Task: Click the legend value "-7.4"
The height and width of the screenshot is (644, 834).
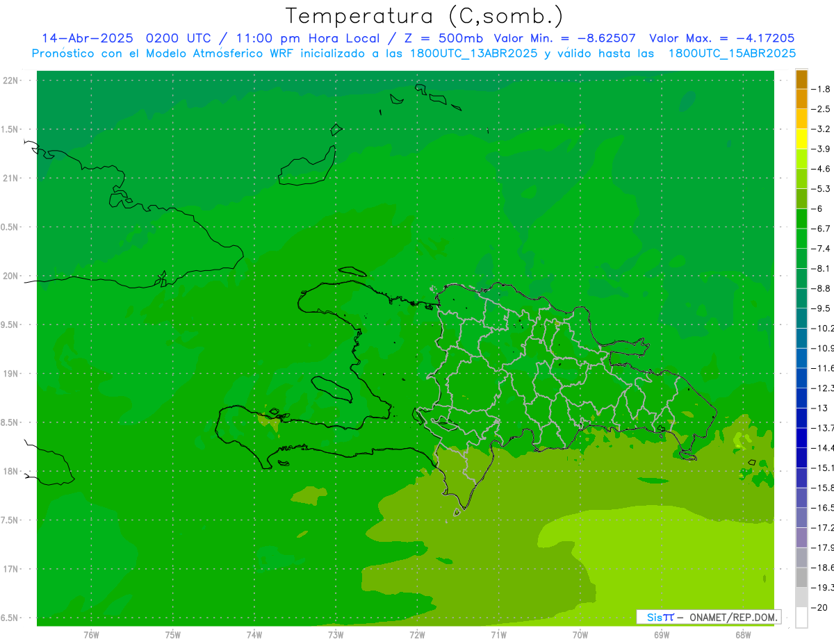Action: (x=821, y=249)
